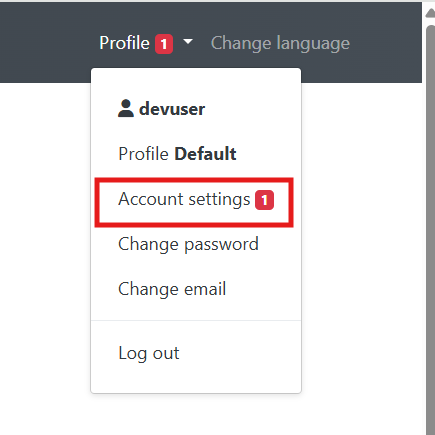The width and height of the screenshot is (435, 435).
Task: Click the bold Default profile name
Action: click(x=205, y=154)
